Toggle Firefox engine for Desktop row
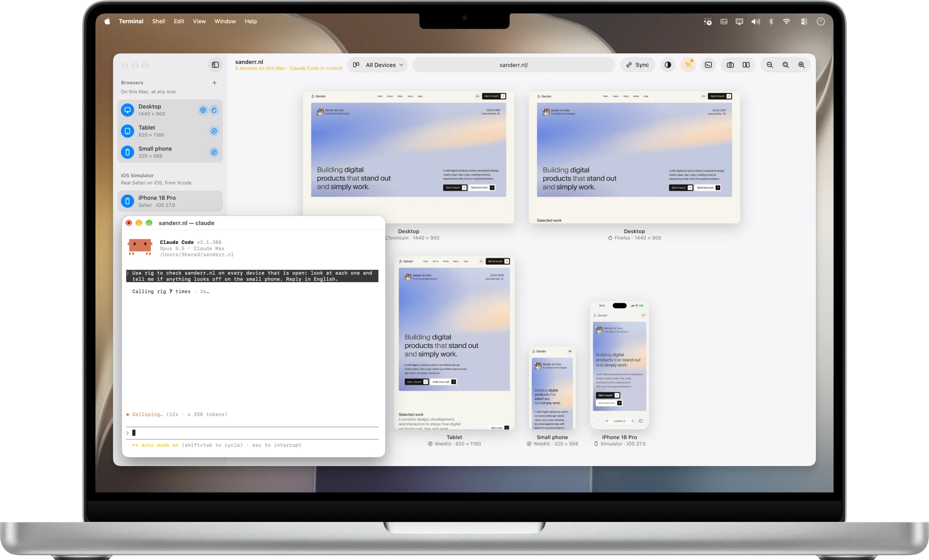Viewport: 929px width, 560px height. 214,110
